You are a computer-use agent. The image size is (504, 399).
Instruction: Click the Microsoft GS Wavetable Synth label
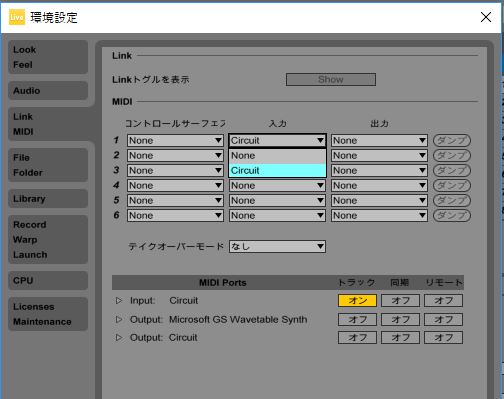[238, 319]
